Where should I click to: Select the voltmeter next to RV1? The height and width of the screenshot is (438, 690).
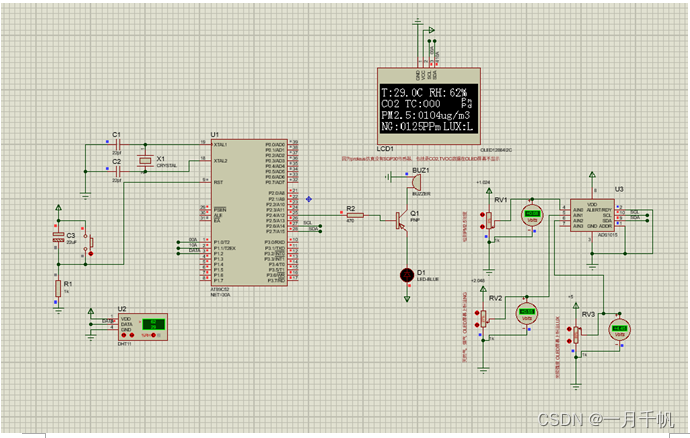pyautogui.click(x=532, y=216)
